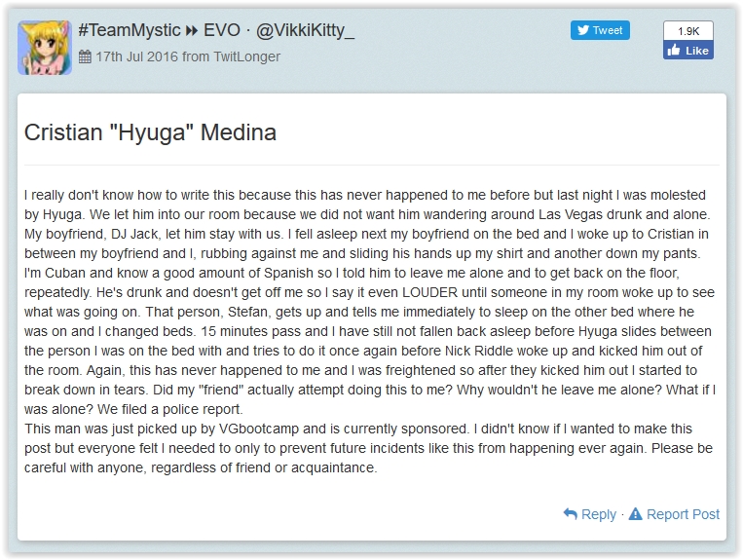743x560 pixels.
Task: Click the #TeamMystic display name
Action: [x=130, y=31]
